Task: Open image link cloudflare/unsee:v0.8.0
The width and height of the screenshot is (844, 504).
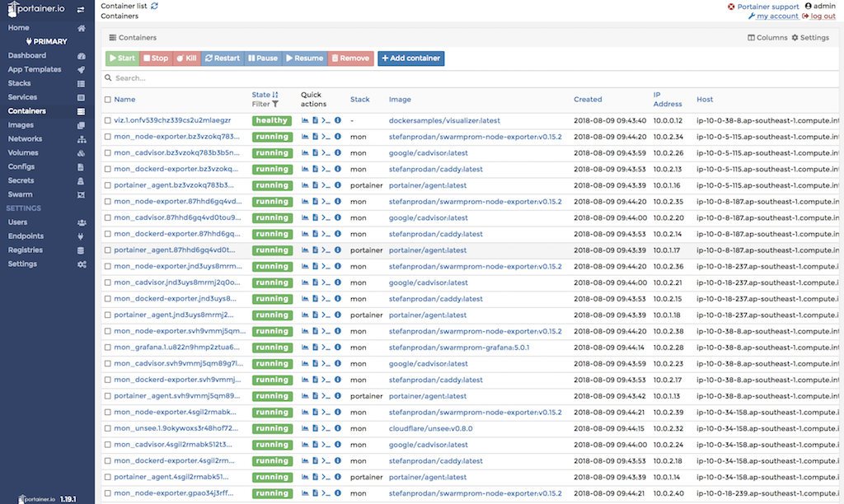Action: pos(430,429)
